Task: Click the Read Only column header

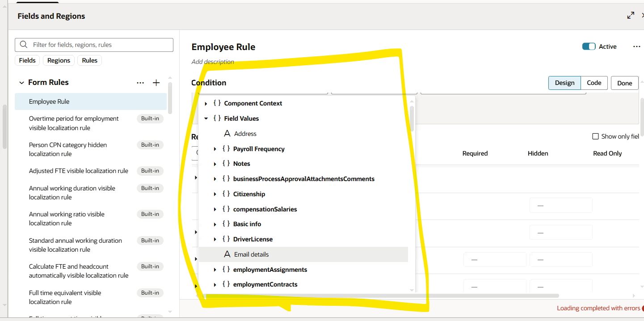Action: [607, 153]
